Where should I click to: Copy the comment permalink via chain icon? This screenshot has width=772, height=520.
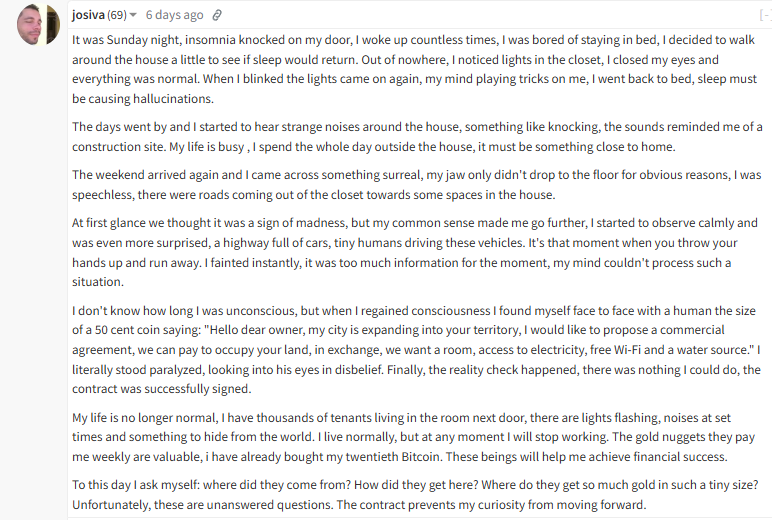[217, 15]
